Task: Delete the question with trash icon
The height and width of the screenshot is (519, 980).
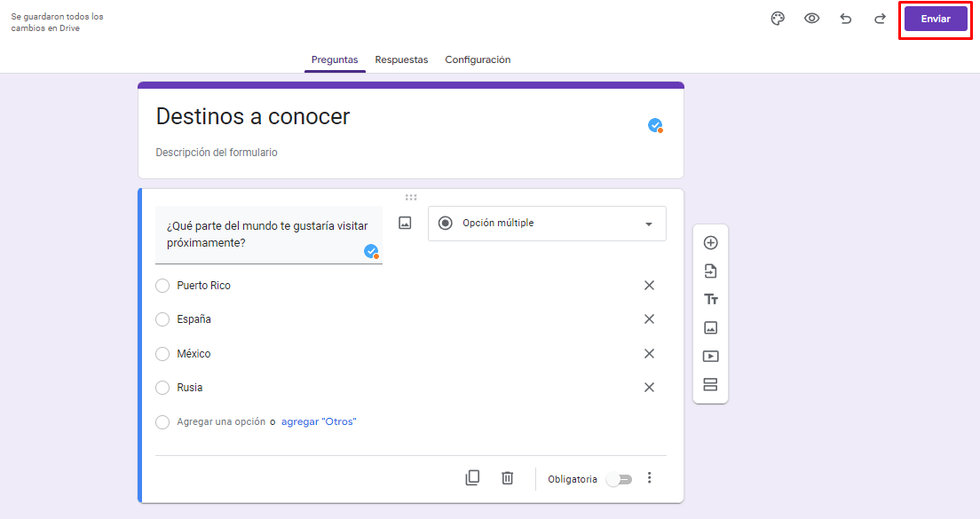Action: pyautogui.click(x=507, y=478)
